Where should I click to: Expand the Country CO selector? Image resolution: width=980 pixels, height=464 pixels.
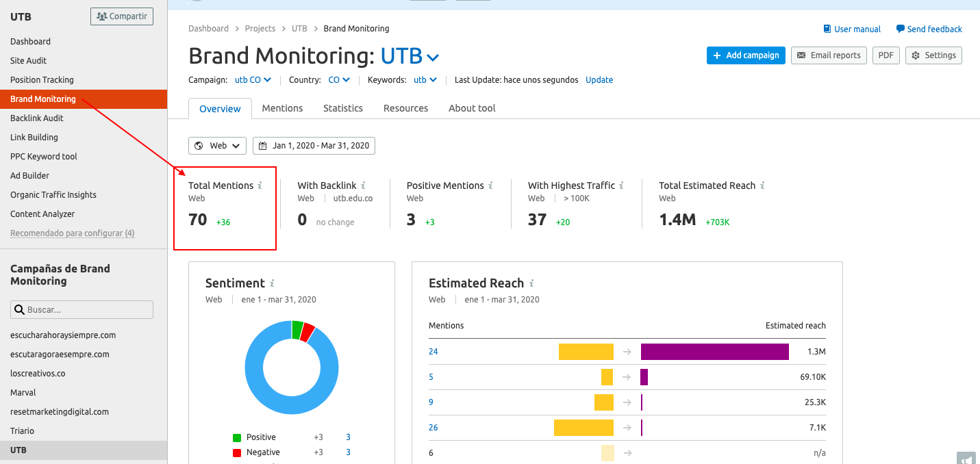click(x=340, y=79)
